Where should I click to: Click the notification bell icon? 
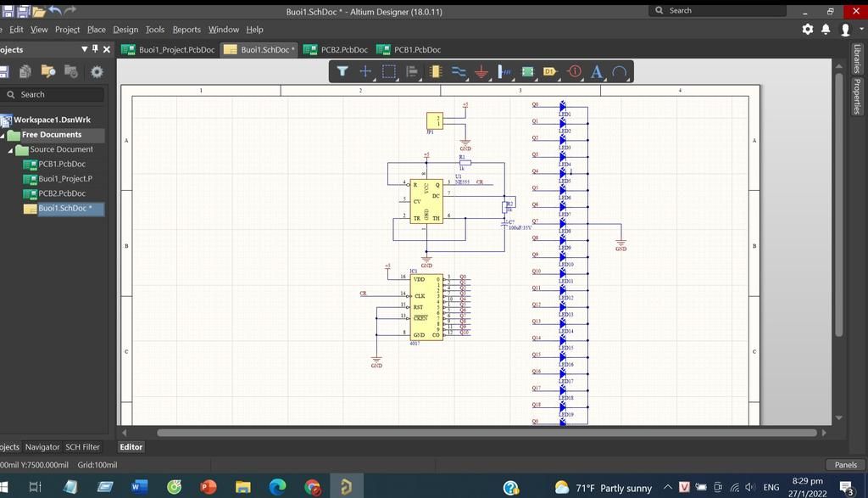[826, 28]
